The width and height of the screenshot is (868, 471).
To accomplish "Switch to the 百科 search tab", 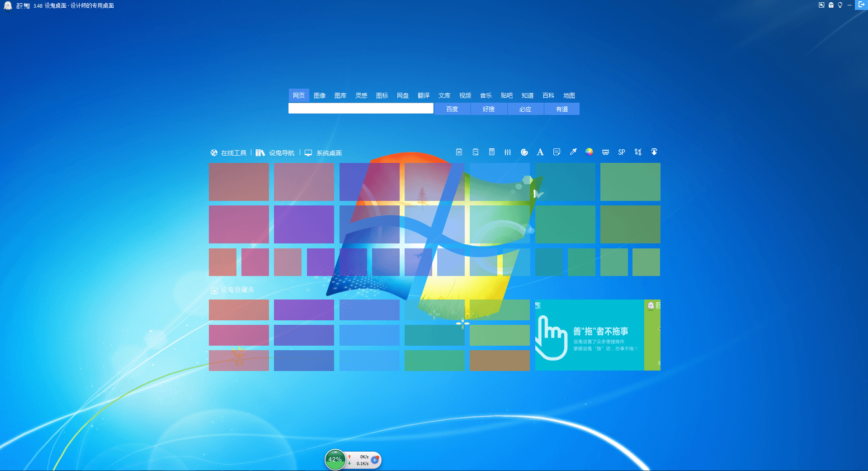I will [548, 95].
